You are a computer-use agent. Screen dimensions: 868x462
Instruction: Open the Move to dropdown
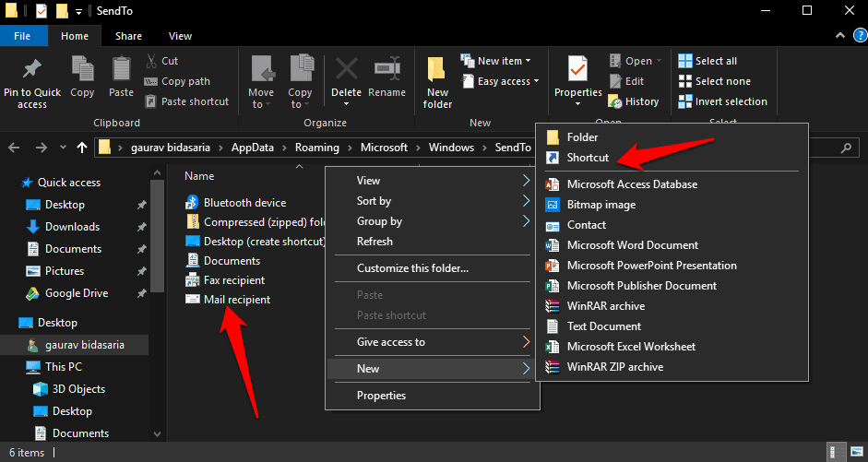pyautogui.click(x=261, y=99)
